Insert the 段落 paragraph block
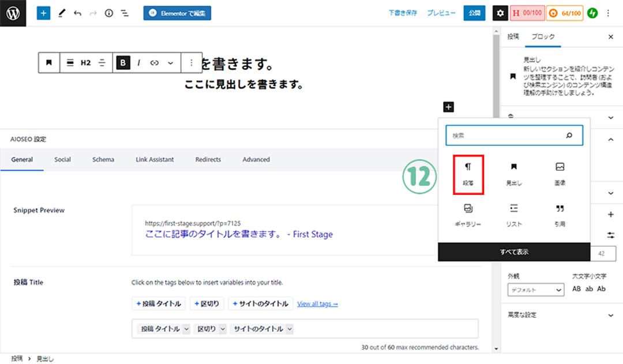This screenshot has height=364, width=623. pos(468,174)
